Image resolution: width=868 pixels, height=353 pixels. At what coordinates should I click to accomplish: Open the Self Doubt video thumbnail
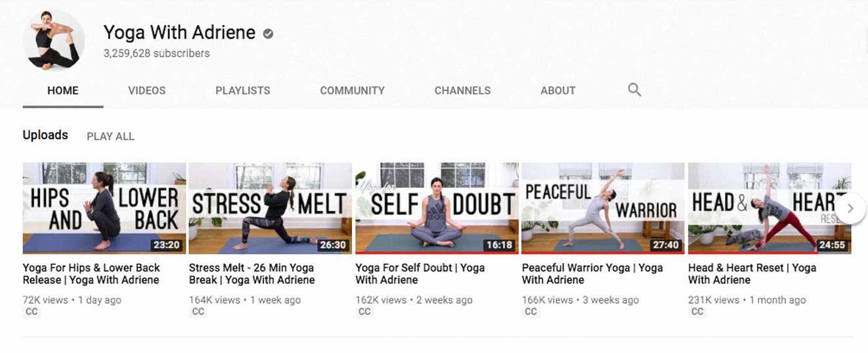pos(437,208)
